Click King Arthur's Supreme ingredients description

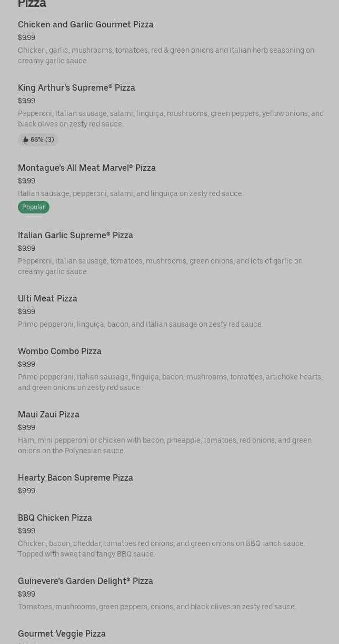click(171, 119)
